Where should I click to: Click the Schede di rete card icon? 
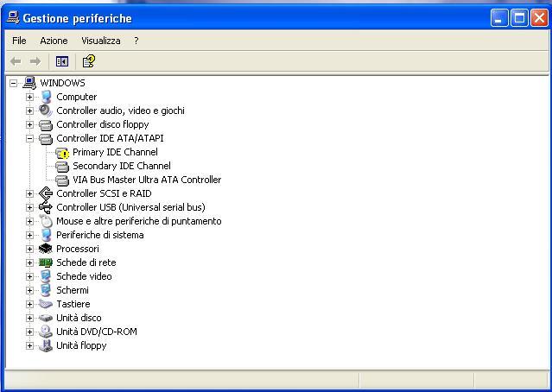pos(46,262)
